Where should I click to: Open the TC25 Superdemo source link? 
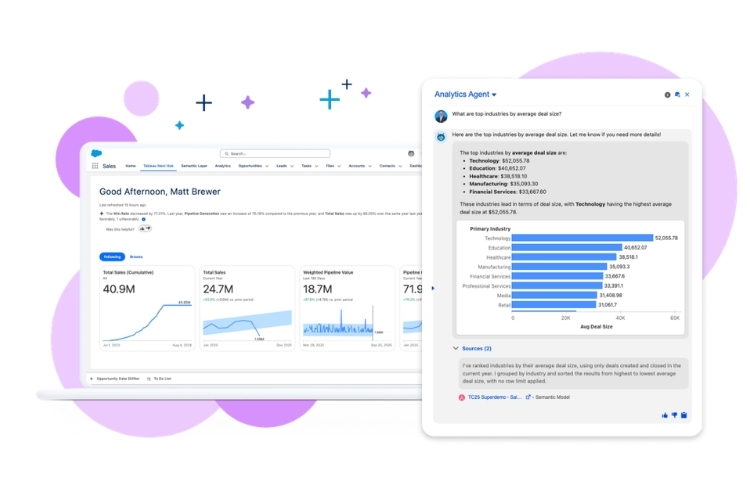pos(494,397)
